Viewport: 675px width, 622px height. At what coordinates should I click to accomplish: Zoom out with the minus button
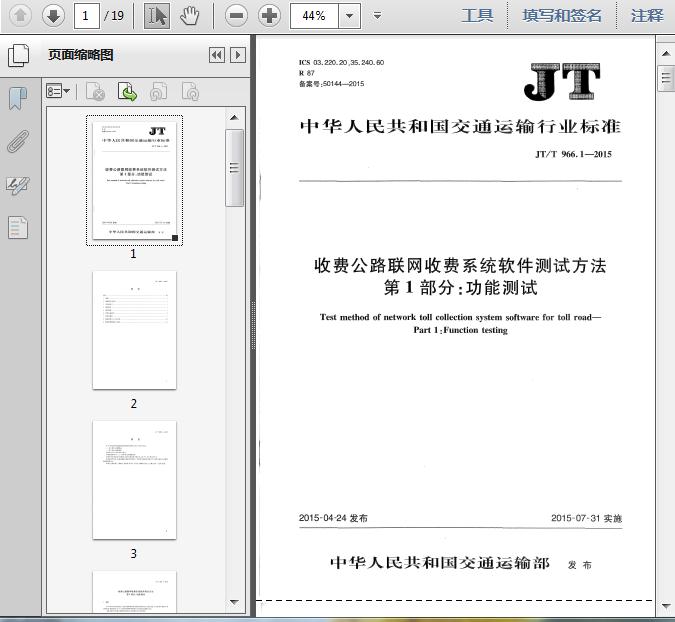(x=236, y=16)
